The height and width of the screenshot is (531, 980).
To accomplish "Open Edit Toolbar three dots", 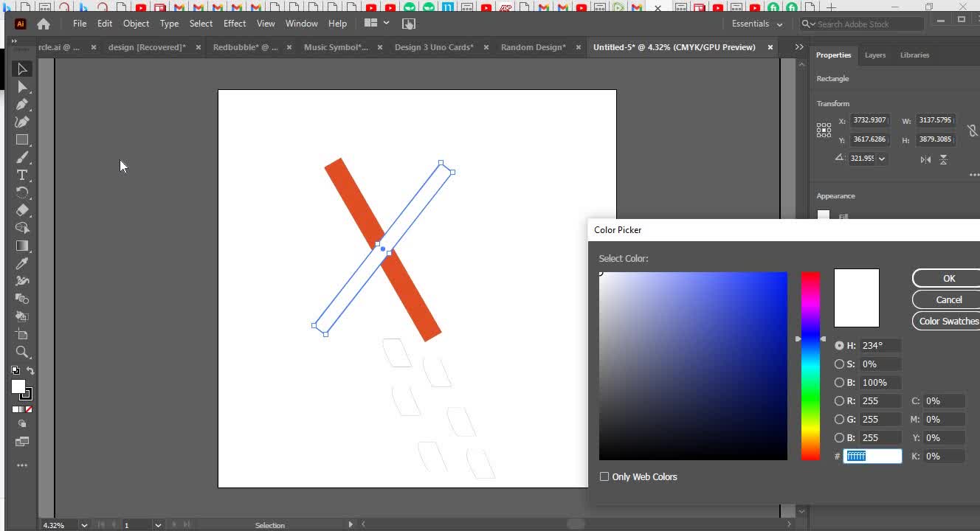I will click(22, 465).
